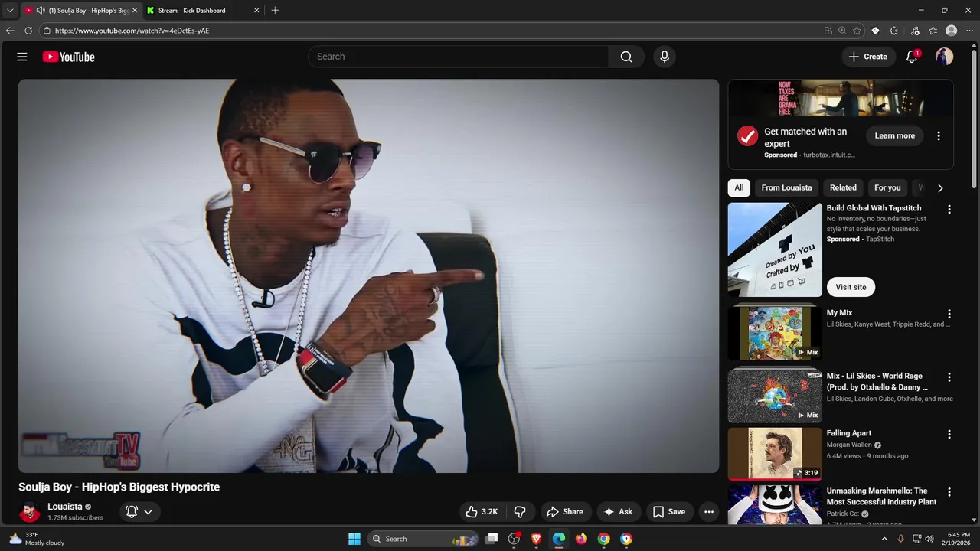Open more actions for the video

(709, 512)
